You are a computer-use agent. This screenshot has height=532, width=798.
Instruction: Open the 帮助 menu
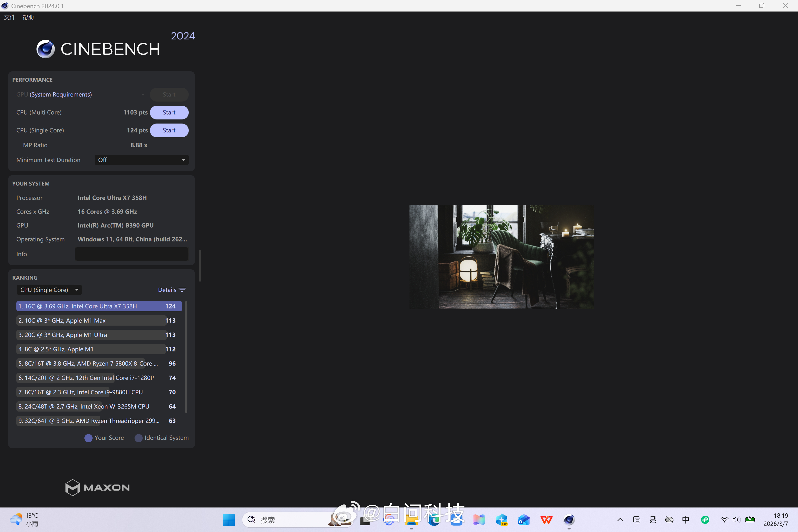click(x=28, y=17)
